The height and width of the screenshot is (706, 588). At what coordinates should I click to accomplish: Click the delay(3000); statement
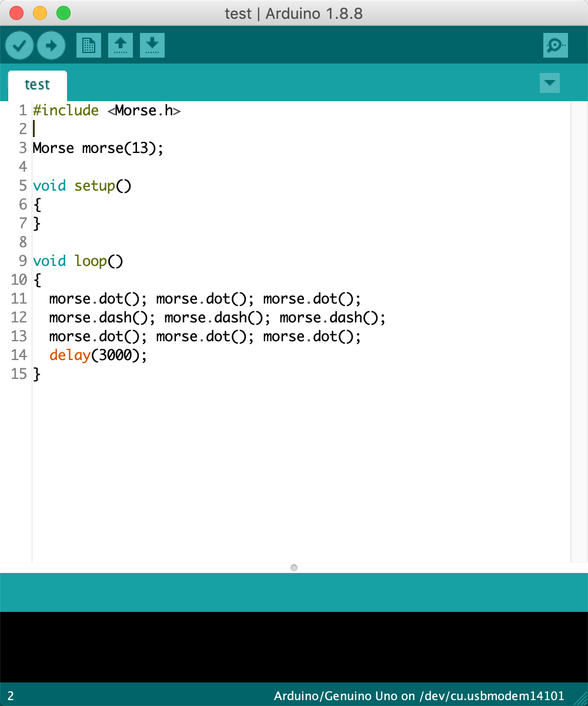98,355
